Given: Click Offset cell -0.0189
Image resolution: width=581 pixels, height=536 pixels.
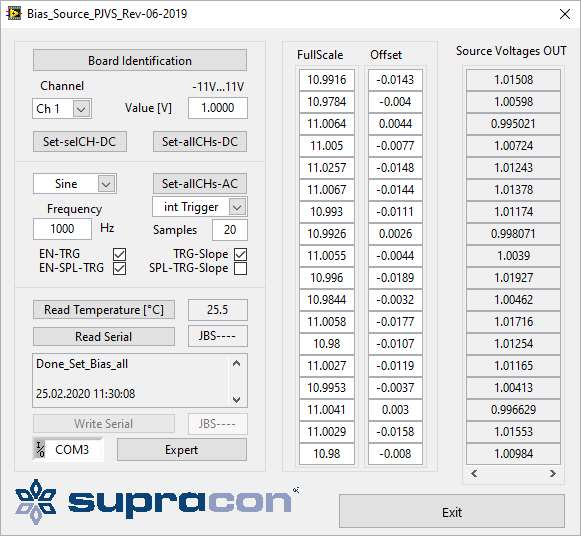Looking at the screenshot, I should point(395,277).
